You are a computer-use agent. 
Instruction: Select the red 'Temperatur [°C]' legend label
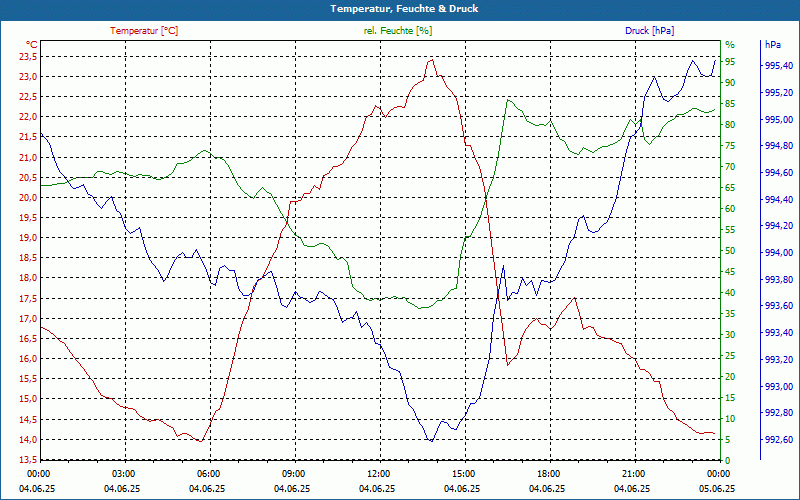pyautogui.click(x=144, y=31)
